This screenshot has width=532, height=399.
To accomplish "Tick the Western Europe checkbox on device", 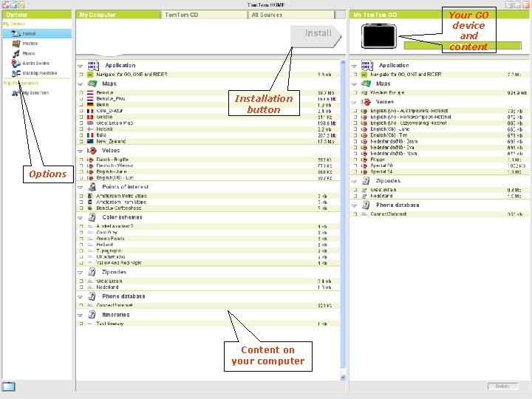I will pos(355,92).
